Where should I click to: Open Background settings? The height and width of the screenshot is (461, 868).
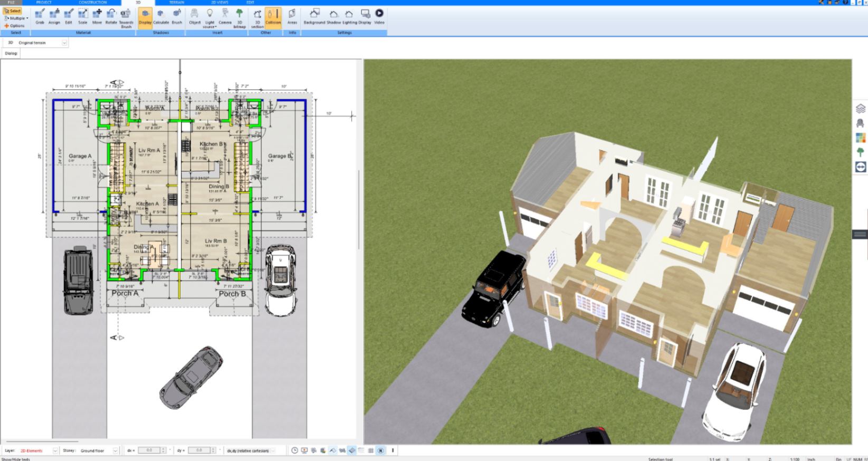coord(314,17)
